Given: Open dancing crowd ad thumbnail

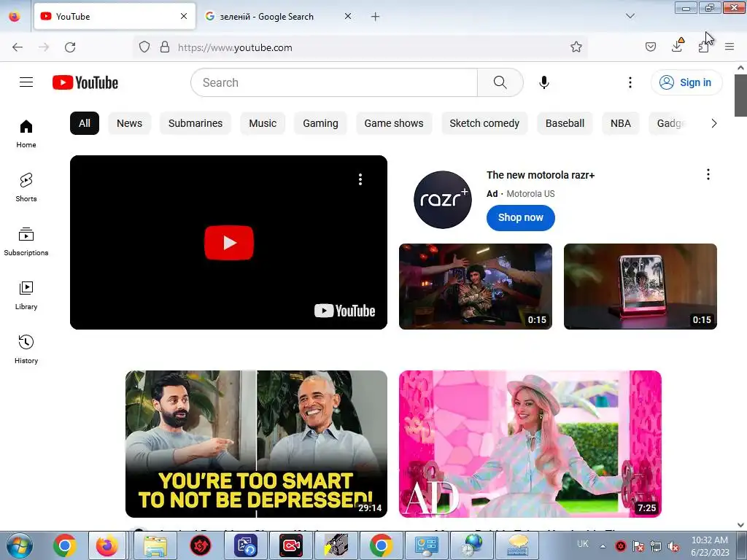Looking at the screenshot, I should point(476,286).
